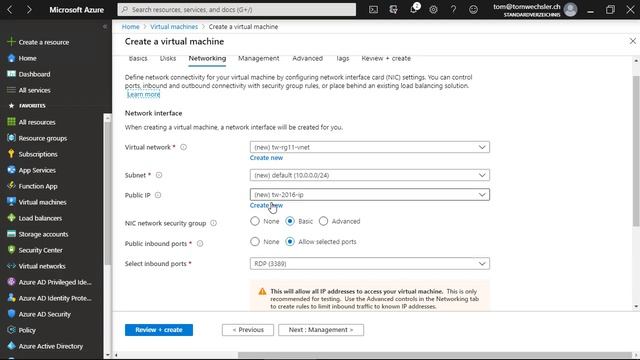Open Azure AD Security in the sidebar
The height and width of the screenshot is (360, 640).
point(44,314)
